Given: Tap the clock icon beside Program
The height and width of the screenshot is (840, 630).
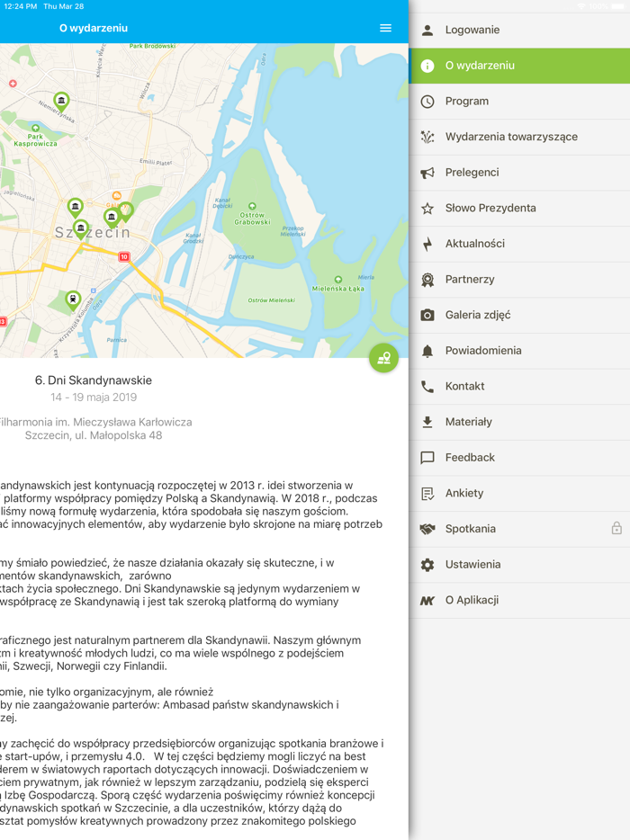Looking at the screenshot, I should tap(427, 102).
